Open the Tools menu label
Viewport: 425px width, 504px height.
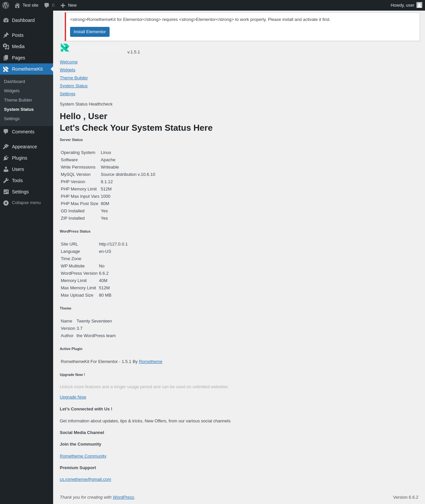tap(17, 180)
